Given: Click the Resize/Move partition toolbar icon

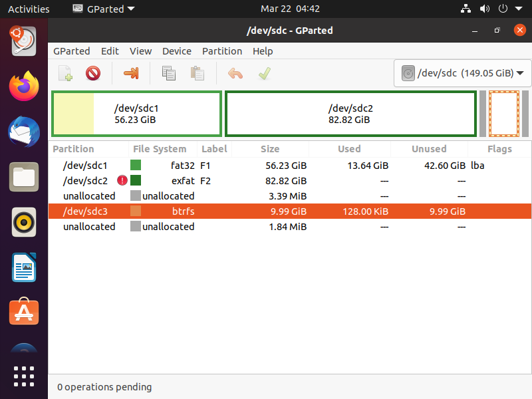Looking at the screenshot, I should pyautogui.click(x=131, y=73).
